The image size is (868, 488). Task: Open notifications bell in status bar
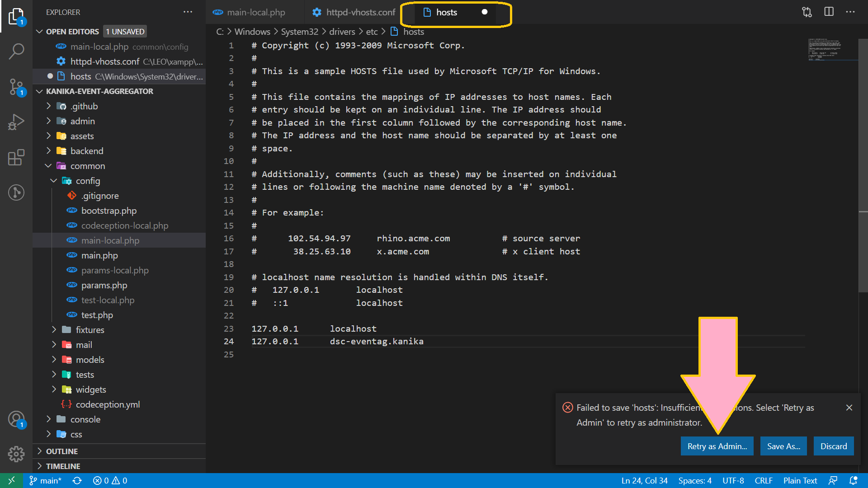click(853, 480)
